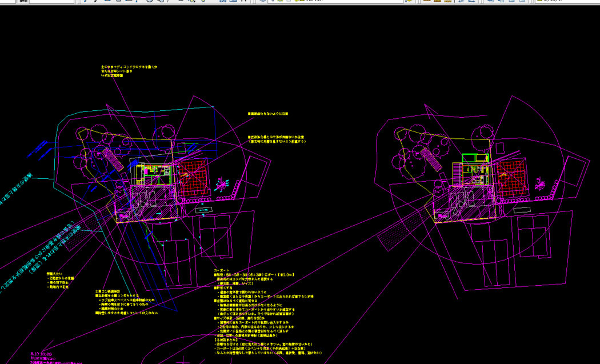Click the text input box in top-left toolbar
This screenshot has height=364, width=600.
tap(50, 1)
